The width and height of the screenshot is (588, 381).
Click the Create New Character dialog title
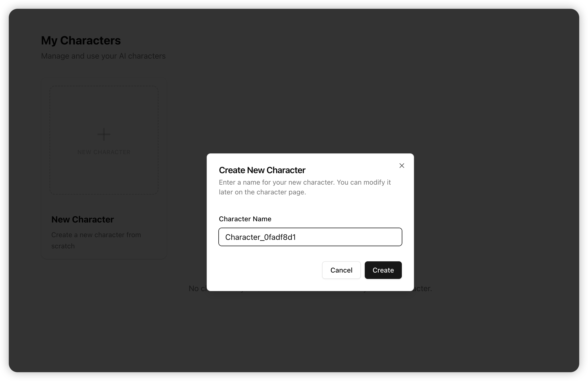[262, 170]
